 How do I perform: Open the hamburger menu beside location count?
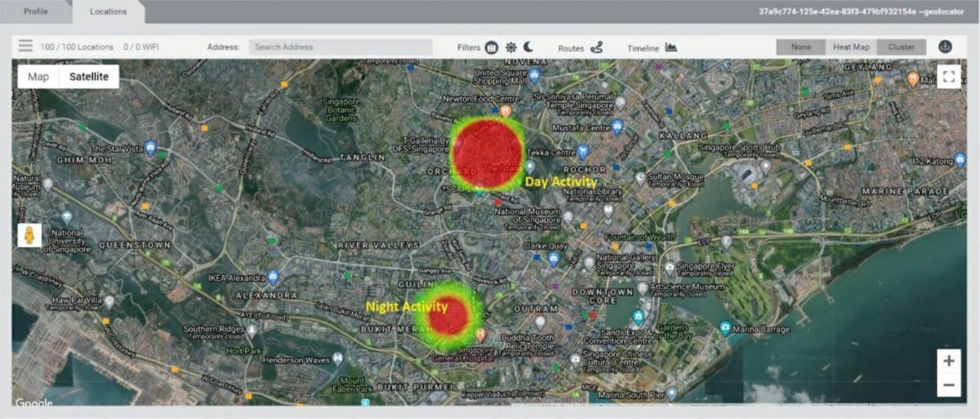pos(25,47)
